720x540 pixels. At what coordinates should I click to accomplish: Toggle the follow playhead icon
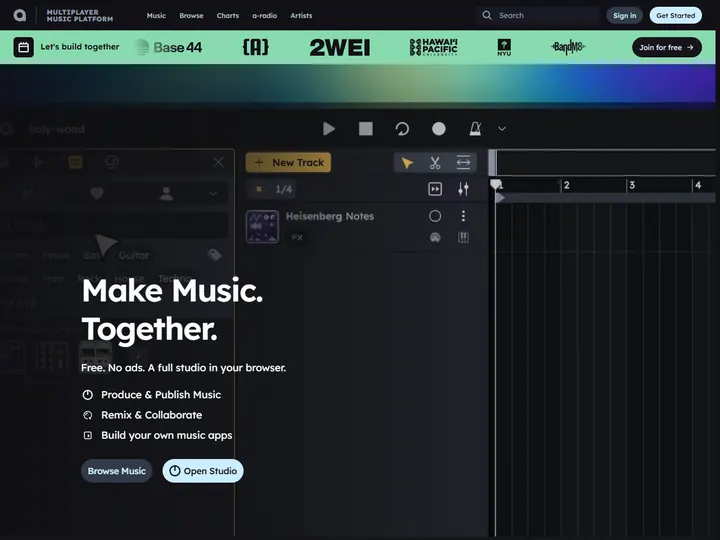(435, 189)
